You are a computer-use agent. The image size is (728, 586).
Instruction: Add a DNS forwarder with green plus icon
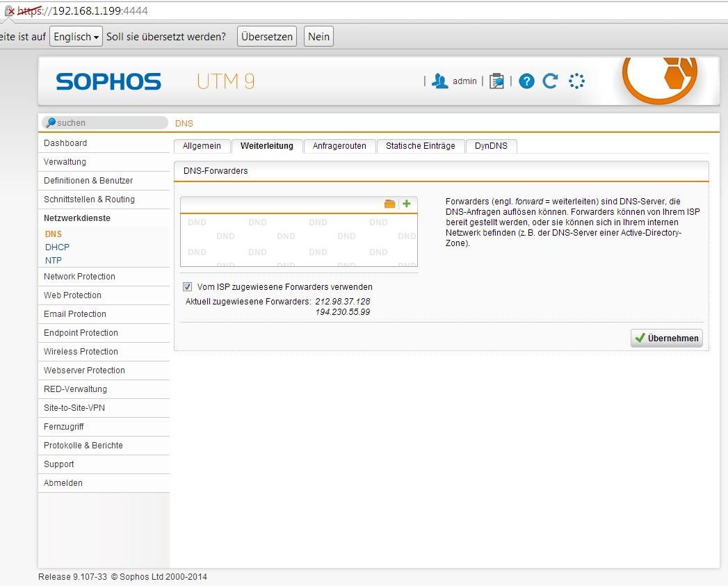pyautogui.click(x=407, y=204)
